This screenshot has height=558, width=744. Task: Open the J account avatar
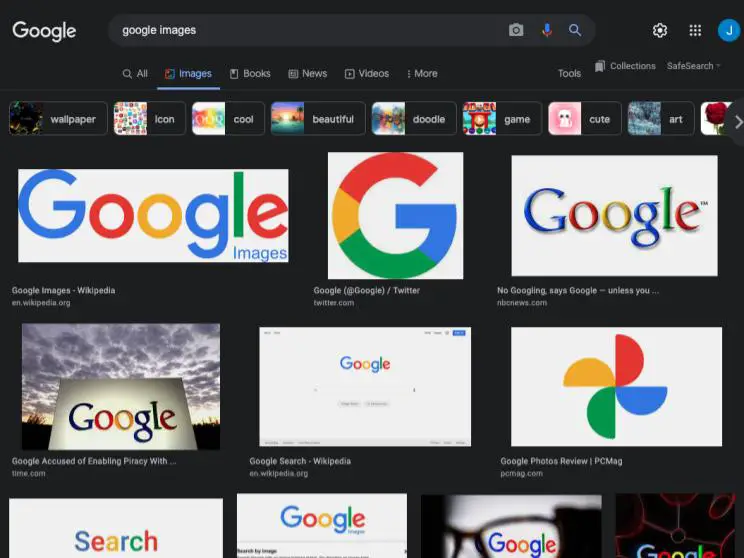728,30
